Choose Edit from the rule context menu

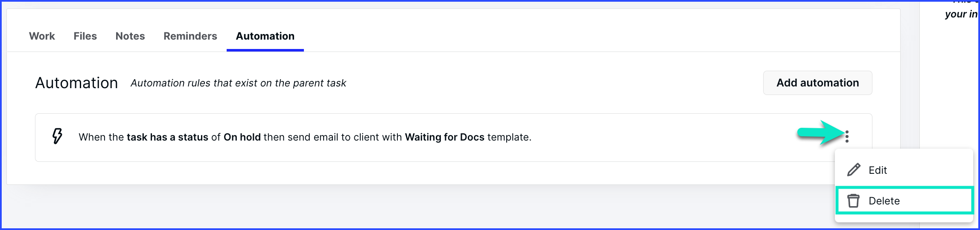pyautogui.click(x=904, y=170)
